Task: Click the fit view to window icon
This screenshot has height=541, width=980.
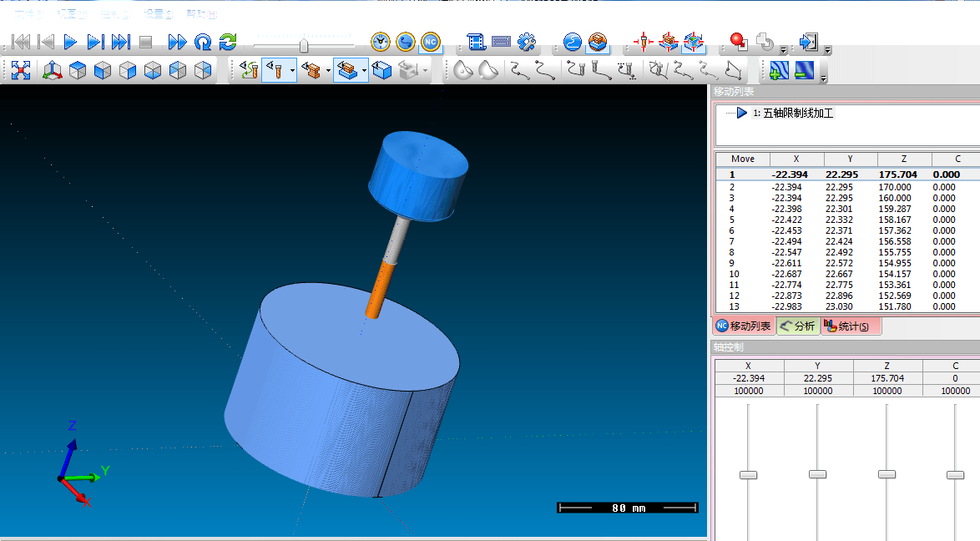Action: pos(21,71)
